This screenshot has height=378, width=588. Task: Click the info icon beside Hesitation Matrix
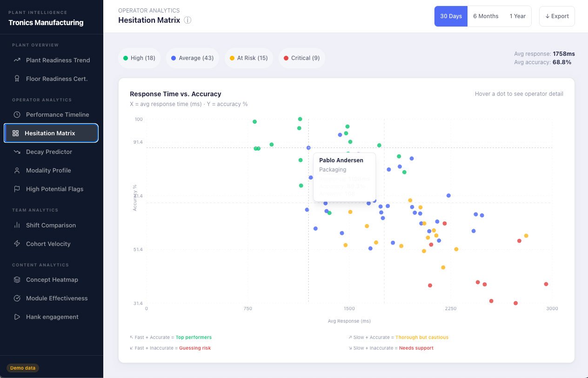(x=187, y=20)
